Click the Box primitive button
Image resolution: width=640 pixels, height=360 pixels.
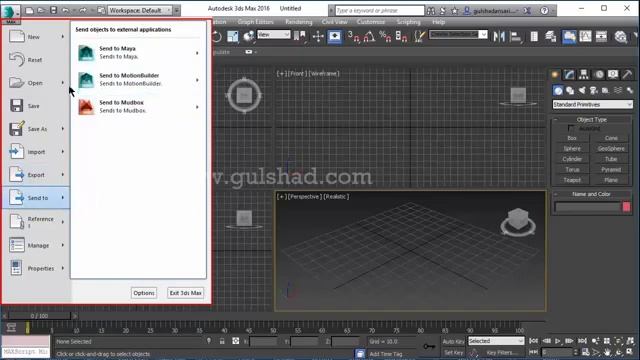[x=572, y=138]
